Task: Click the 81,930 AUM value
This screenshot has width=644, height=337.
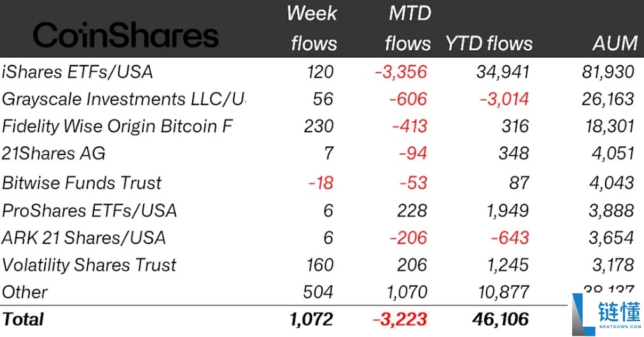Action: coord(610,72)
